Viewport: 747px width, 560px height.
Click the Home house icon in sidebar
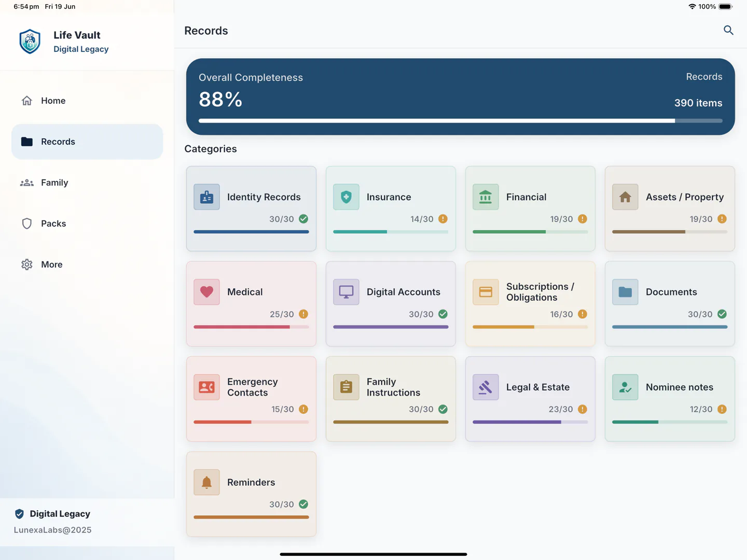[27, 101]
